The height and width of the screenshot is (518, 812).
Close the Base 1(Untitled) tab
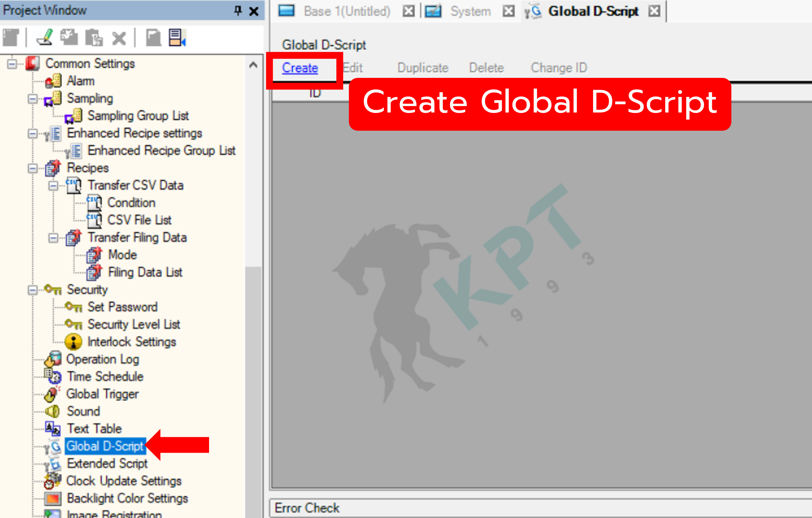point(408,11)
